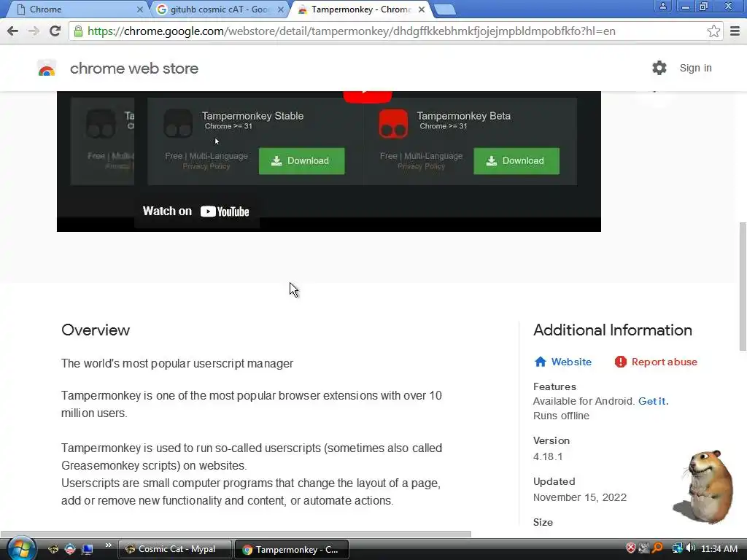Close the first Chrome tab
The image size is (747, 560).
tap(139, 9)
